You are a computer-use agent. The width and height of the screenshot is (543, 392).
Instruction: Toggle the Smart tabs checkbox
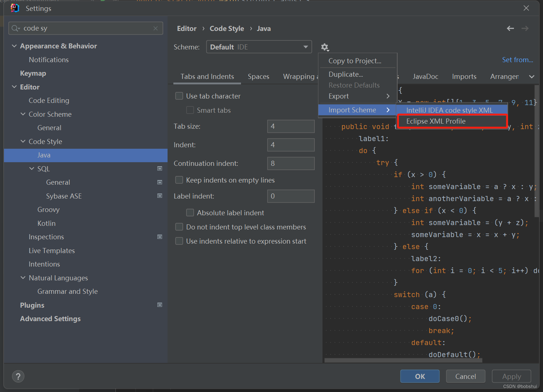[190, 110]
